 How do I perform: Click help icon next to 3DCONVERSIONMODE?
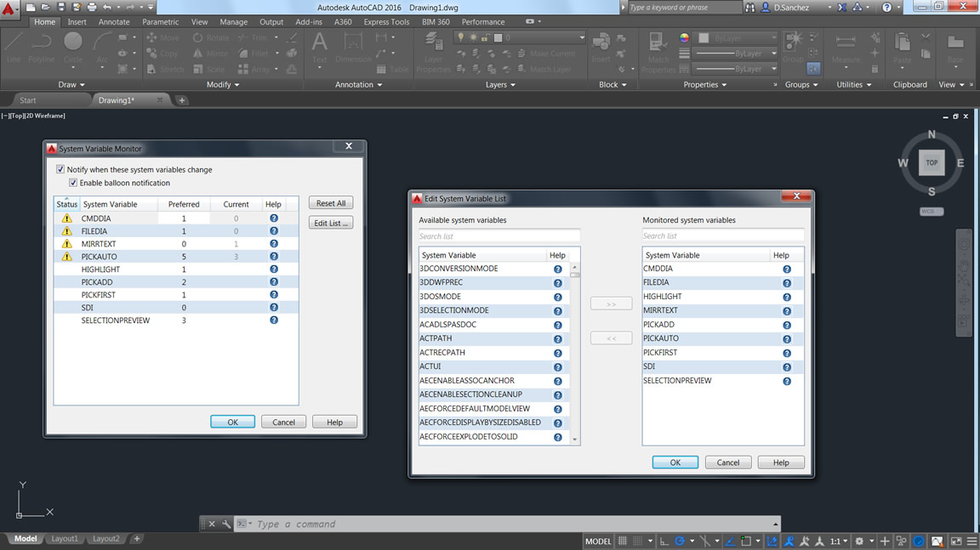point(558,269)
